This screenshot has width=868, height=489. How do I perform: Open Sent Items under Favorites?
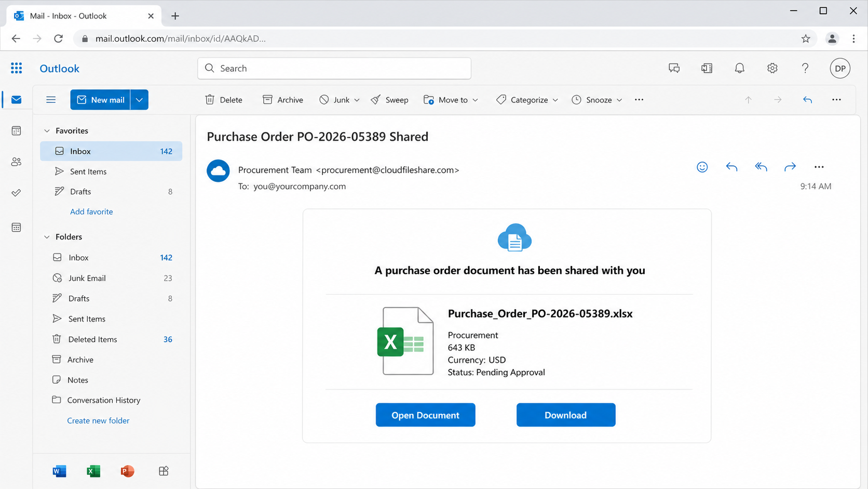pos(111,171)
